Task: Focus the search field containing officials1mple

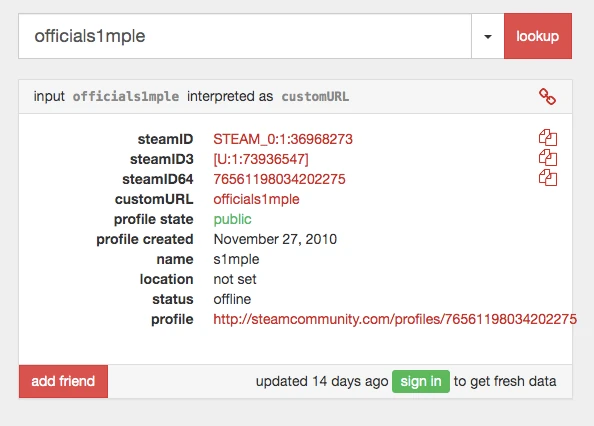Action: click(x=245, y=36)
